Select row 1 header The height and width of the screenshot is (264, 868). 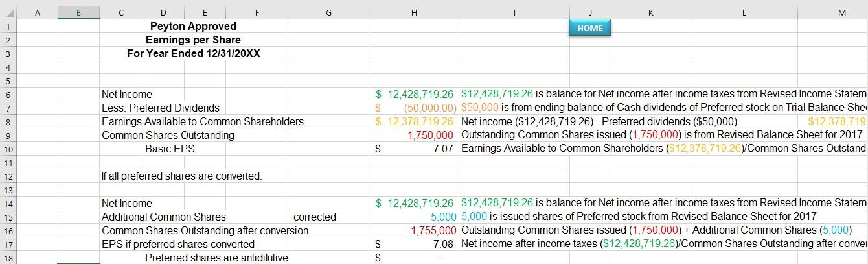8,27
